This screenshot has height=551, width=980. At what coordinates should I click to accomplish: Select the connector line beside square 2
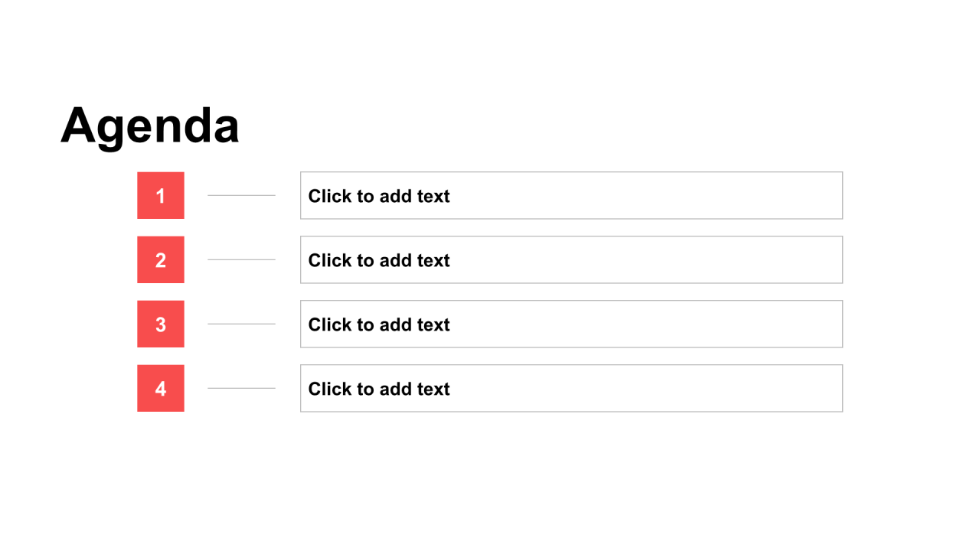tap(241, 259)
